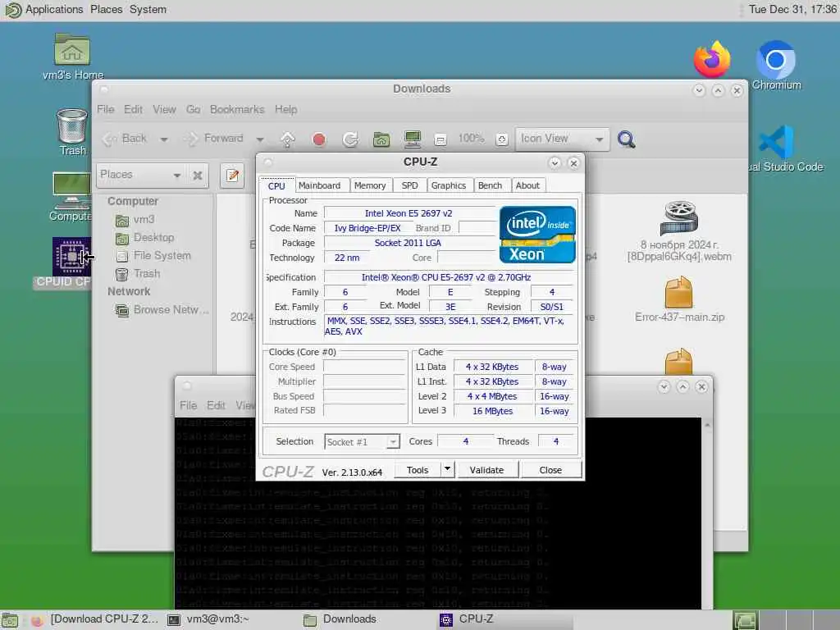Click the Tools button in CPU-Z

coord(418,470)
